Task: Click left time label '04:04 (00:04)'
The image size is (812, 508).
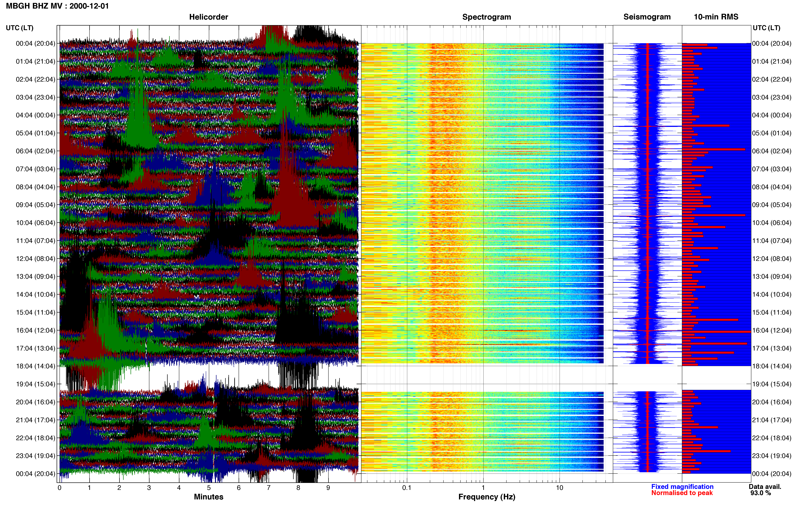Action: [x=35, y=115]
